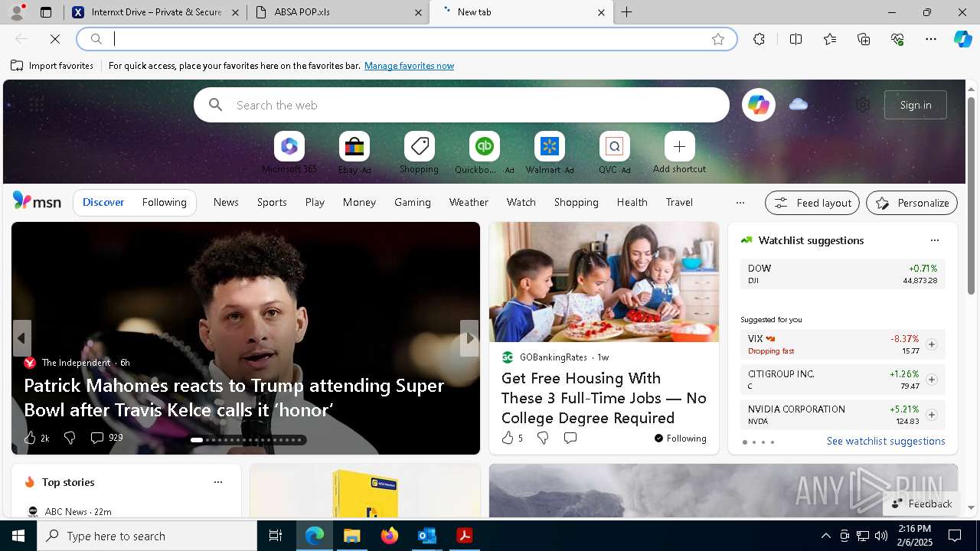Open new tab with plus button
The width and height of the screenshot is (980, 551).
tap(627, 12)
